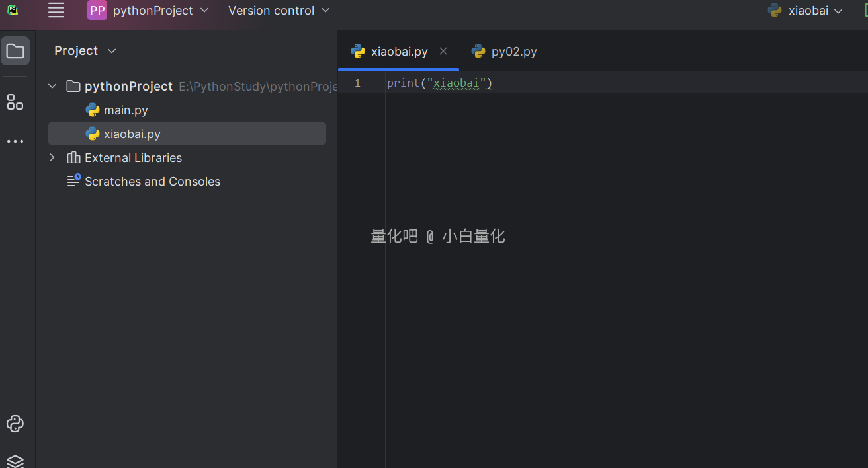Screen dimensions: 868x468
Task: Open the Python Packages layers icon
Action: click(15, 461)
